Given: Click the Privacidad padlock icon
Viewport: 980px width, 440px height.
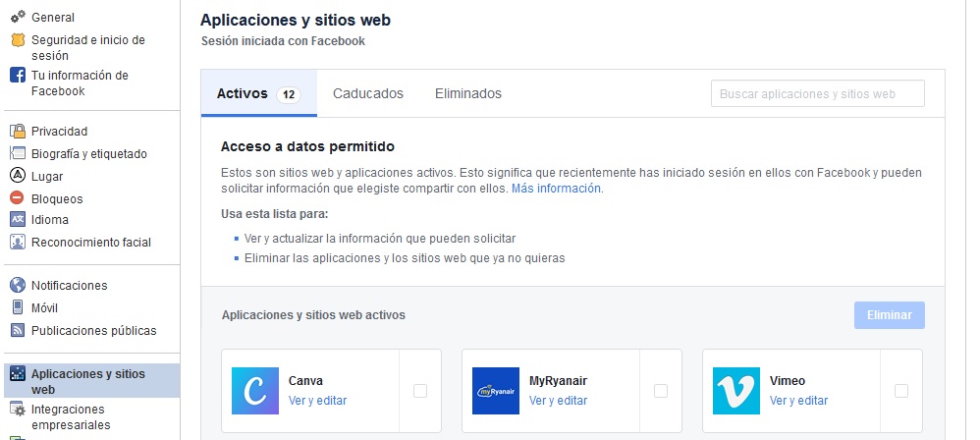Looking at the screenshot, I should 17,131.
